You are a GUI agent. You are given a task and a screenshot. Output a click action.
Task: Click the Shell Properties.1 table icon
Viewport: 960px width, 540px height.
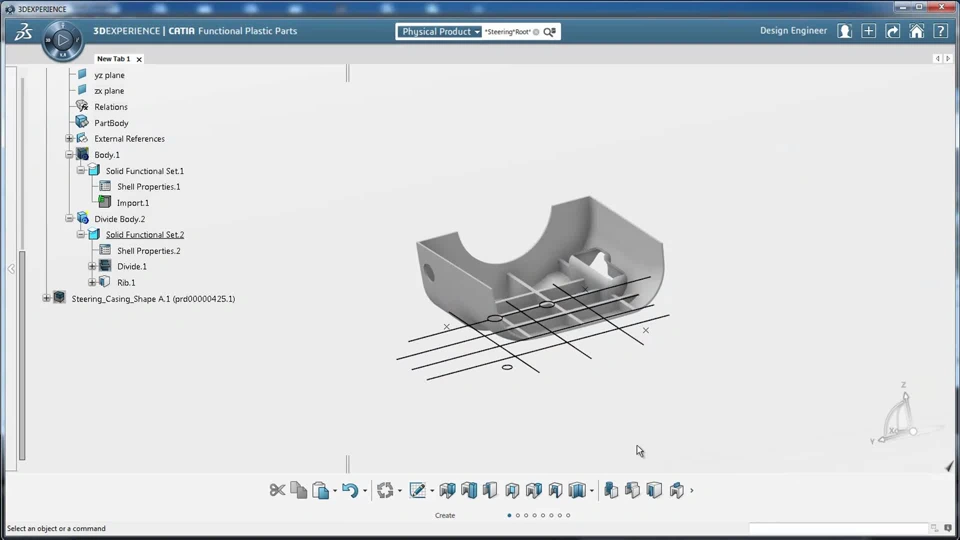pyautogui.click(x=105, y=186)
